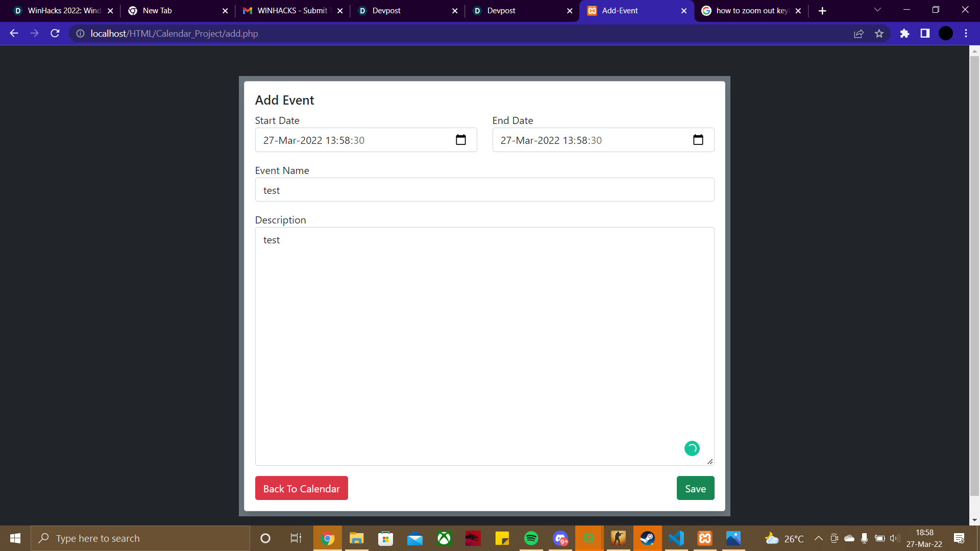Reload the page

tap(55, 34)
